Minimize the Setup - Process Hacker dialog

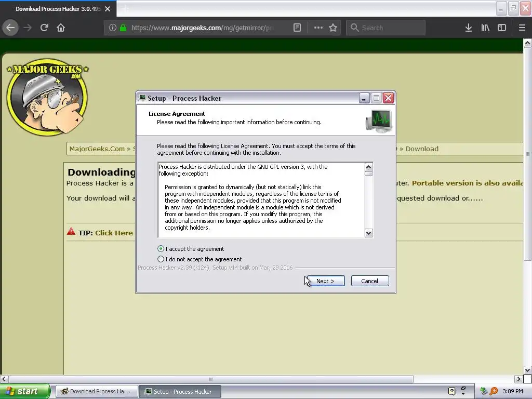pos(364,98)
